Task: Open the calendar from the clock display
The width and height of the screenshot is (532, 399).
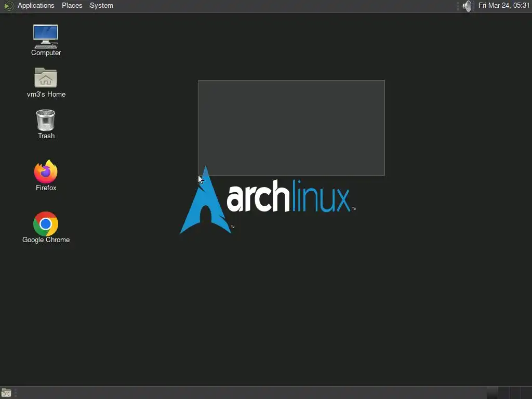Action: click(x=504, y=5)
